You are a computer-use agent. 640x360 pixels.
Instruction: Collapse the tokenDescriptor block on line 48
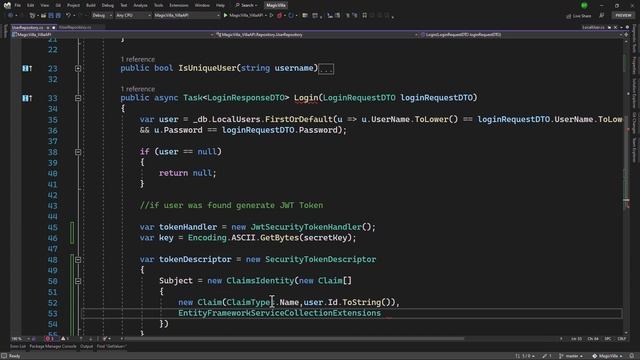78,260
